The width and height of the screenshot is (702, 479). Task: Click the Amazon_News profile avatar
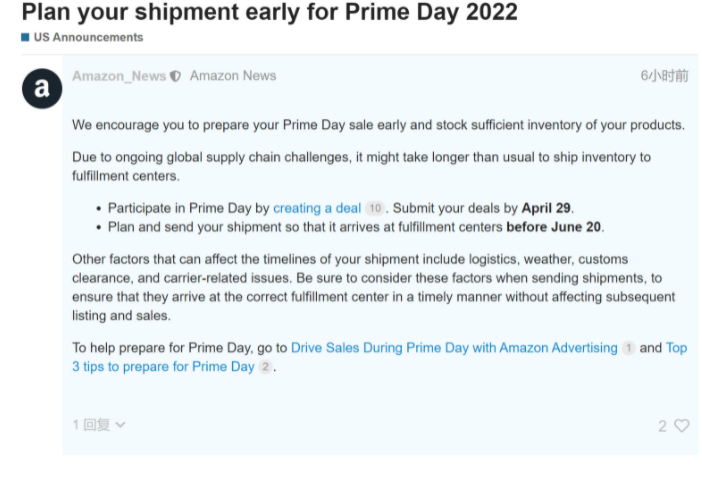click(x=42, y=88)
